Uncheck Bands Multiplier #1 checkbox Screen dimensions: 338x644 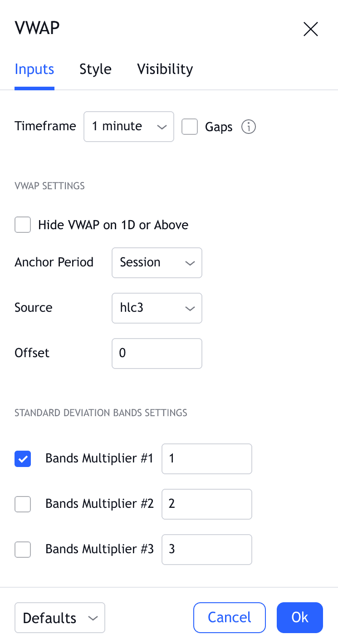point(23,459)
